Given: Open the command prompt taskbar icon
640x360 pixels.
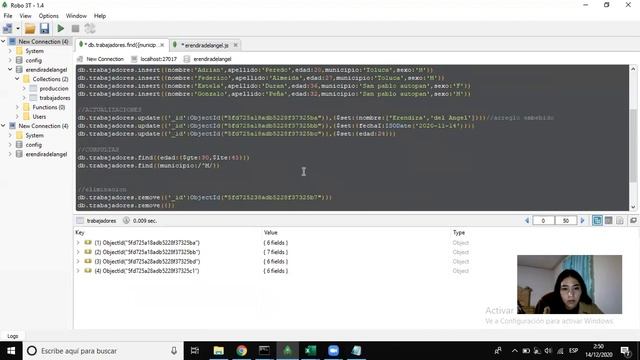Looking at the screenshot, I should coord(264,351).
